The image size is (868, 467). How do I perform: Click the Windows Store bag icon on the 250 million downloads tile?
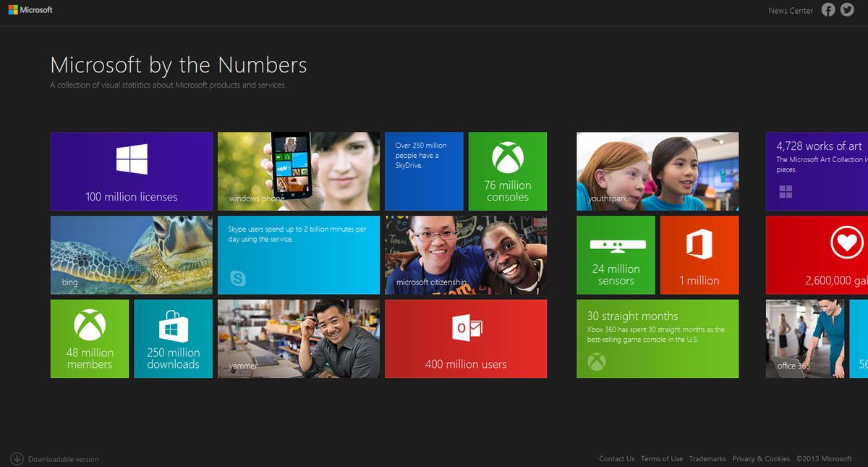pyautogui.click(x=174, y=327)
